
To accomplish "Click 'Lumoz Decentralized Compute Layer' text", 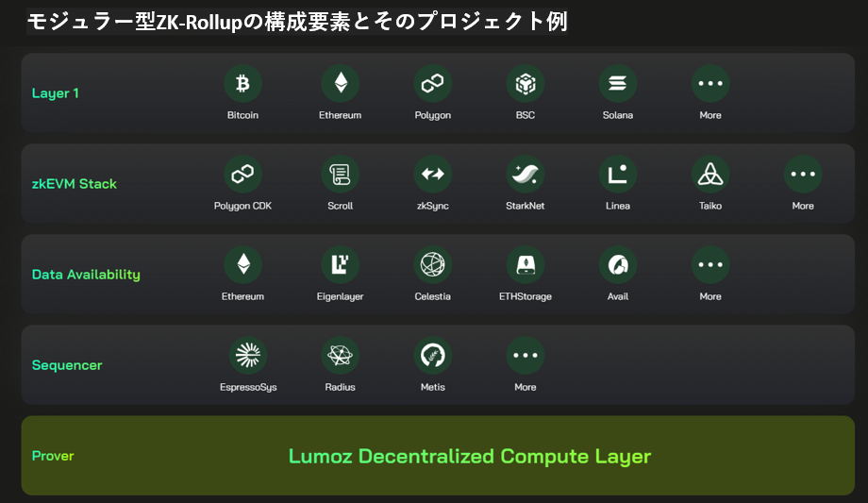I will (470, 457).
